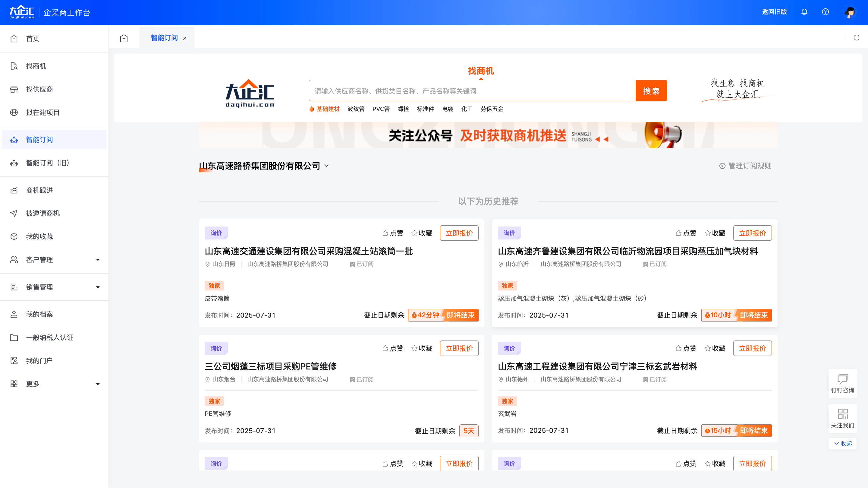Like the 混凝土站滚筒一批 listing
This screenshot has height=488, width=868.
tap(393, 233)
